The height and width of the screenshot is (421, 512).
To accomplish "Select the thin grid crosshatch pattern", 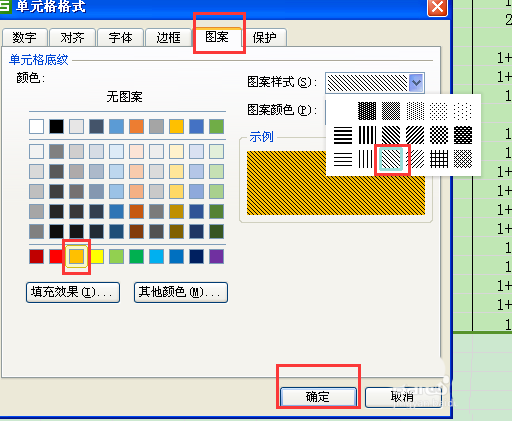I will [x=439, y=159].
